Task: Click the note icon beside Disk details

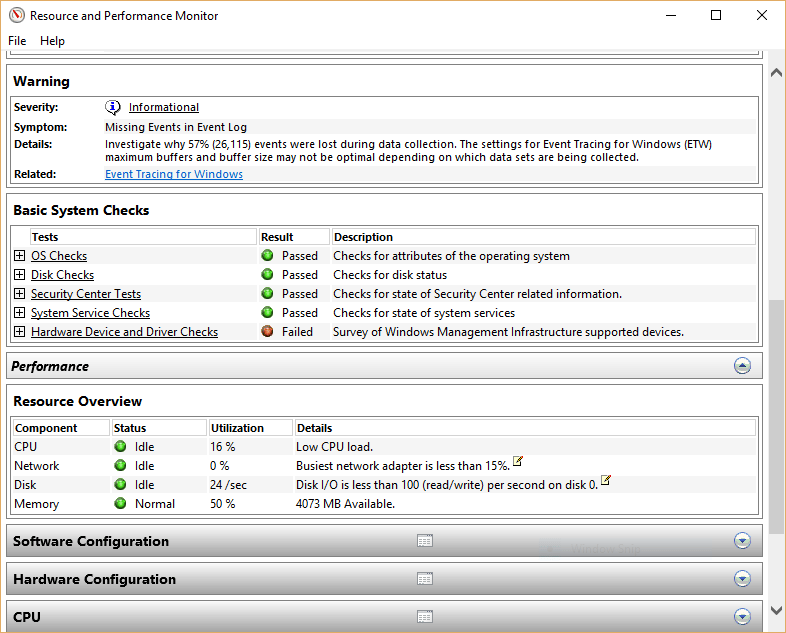Action: click(605, 481)
